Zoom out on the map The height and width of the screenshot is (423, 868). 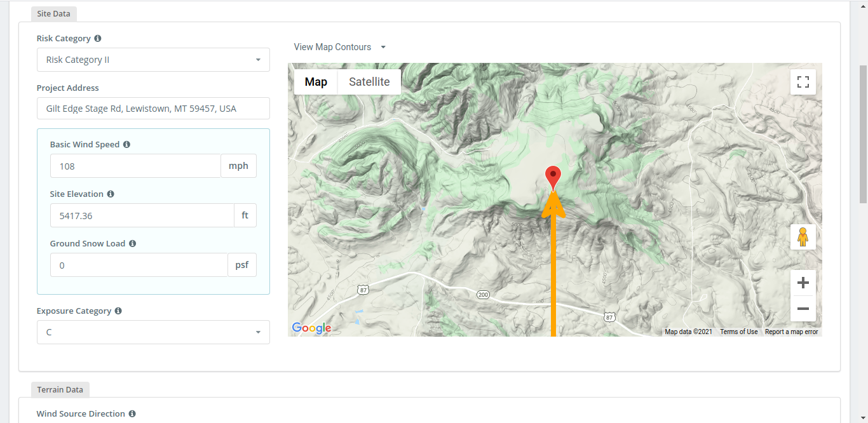[803, 309]
